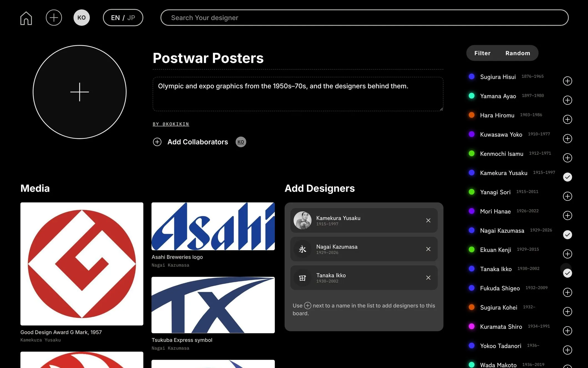Image resolution: width=588 pixels, height=368 pixels.
Task: Edit the board description text box
Action: click(298, 94)
